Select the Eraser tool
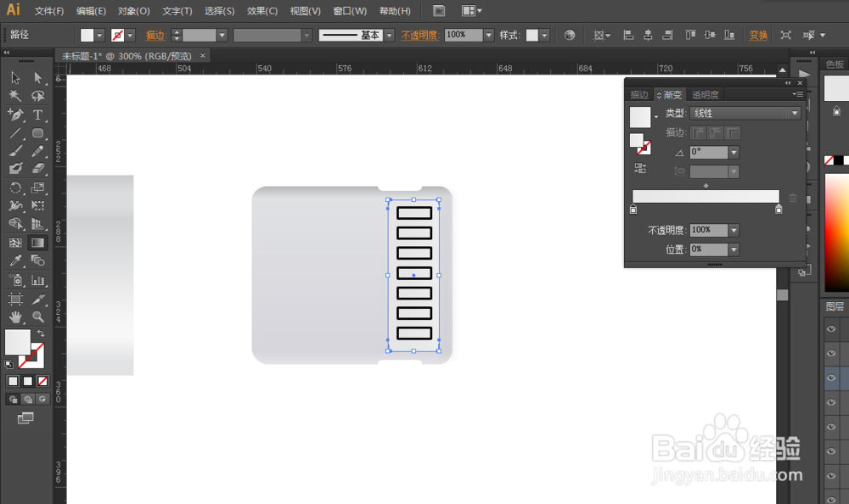Image resolution: width=849 pixels, height=504 pixels. tap(37, 169)
